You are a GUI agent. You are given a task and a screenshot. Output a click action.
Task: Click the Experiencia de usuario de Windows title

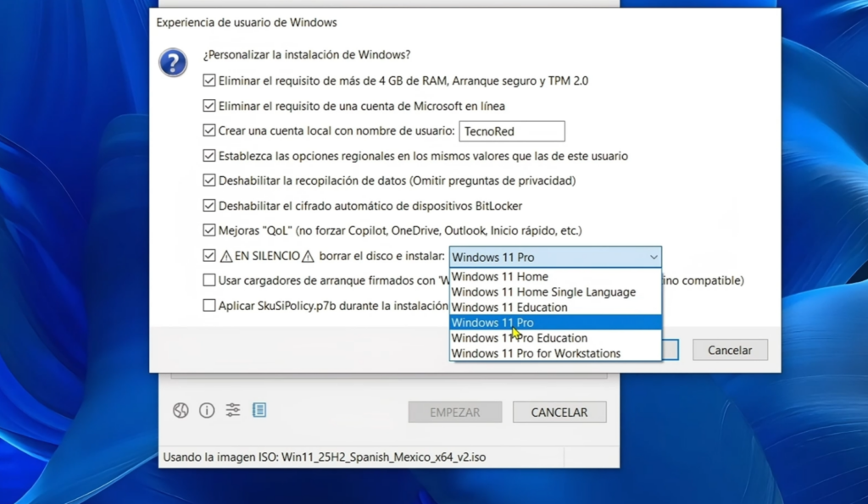247,23
